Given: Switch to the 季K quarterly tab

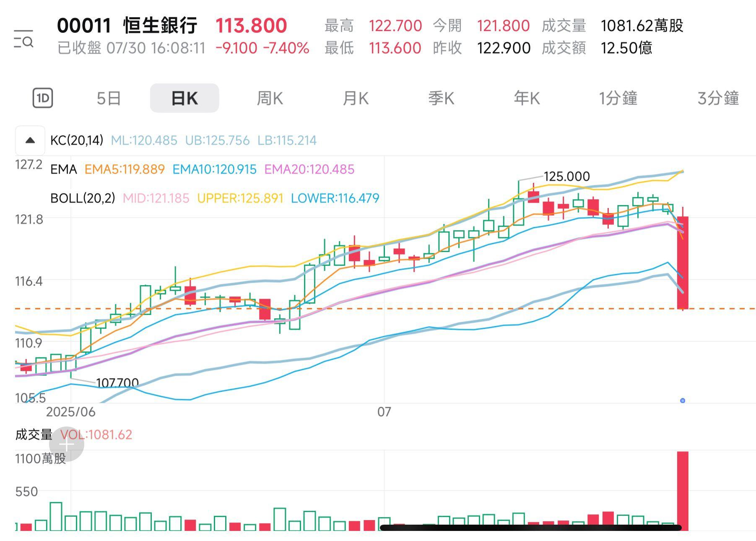Looking at the screenshot, I should click(441, 98).
